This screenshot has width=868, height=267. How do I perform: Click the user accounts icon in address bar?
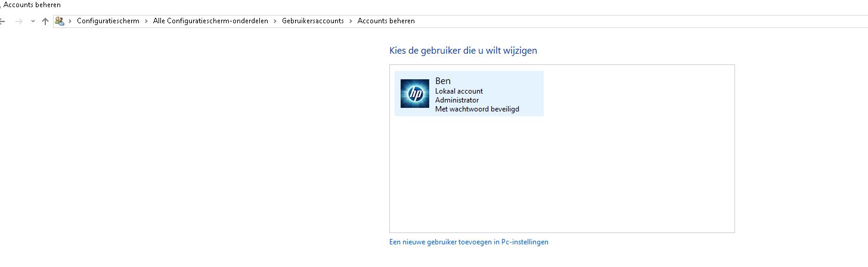point(60,21)
